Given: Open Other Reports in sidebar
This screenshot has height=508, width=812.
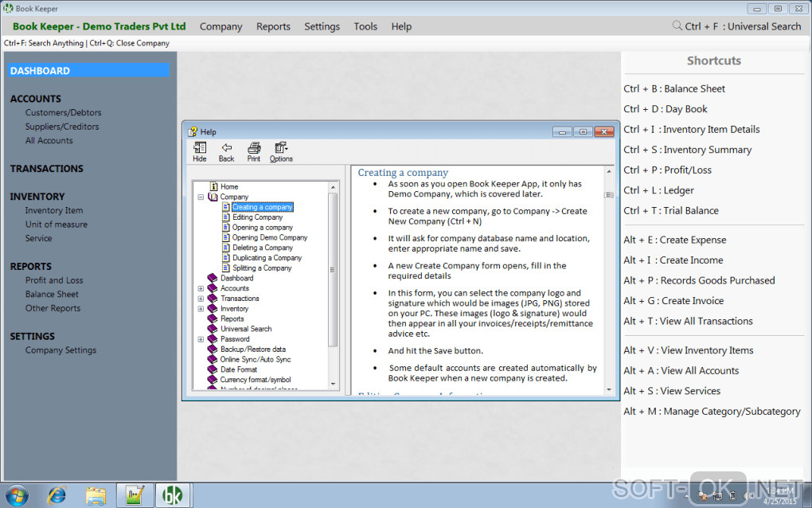Looking at the screenshot, I should click(53, 308).
